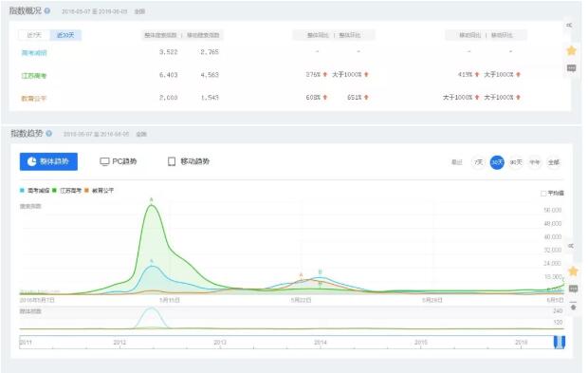Click the share icon above overview star
588x373 pixels.
(569, 25)
